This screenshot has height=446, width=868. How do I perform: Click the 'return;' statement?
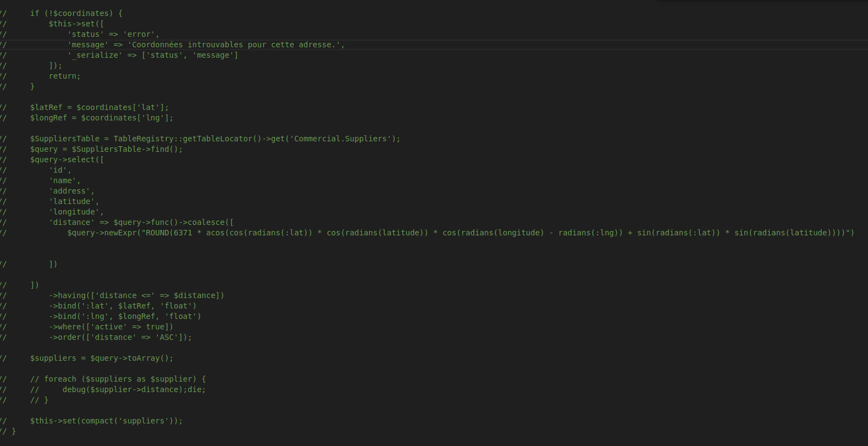coord(64,76)
